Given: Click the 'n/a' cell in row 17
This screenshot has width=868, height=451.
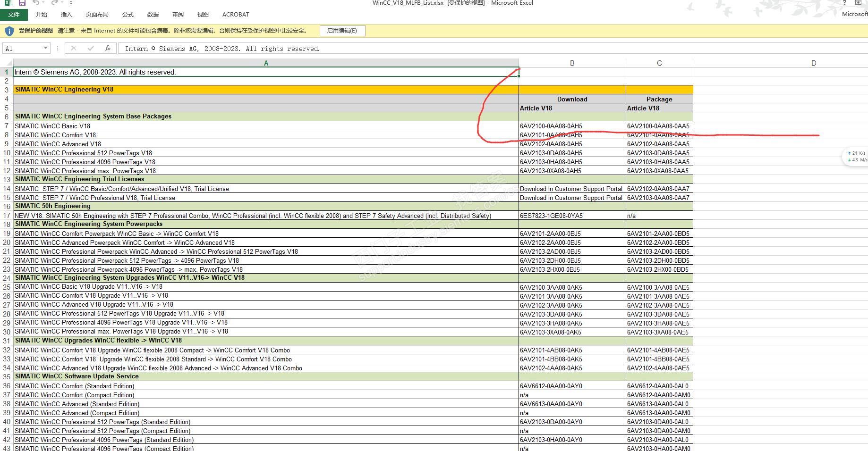Looking at the screenshot, I should tap(659, 216).
